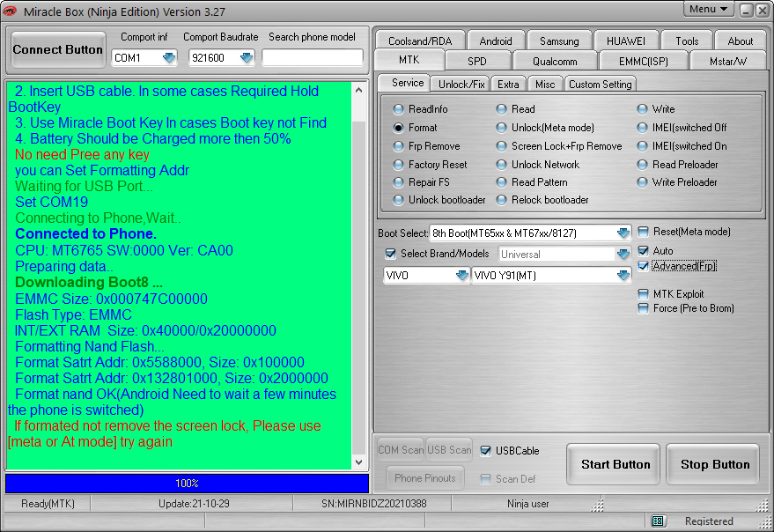Switch to the Coolsand/RDA tab

(x=420, y=41)
